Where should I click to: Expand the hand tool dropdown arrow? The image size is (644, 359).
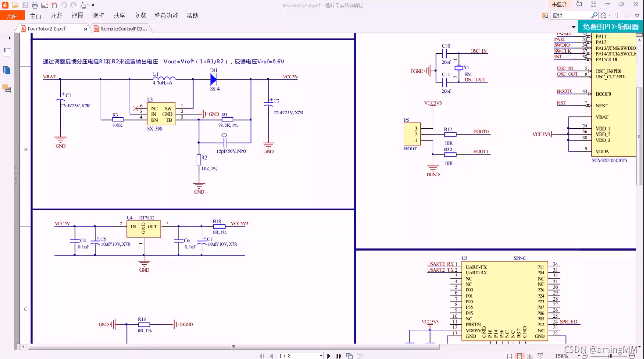(88, 5)
